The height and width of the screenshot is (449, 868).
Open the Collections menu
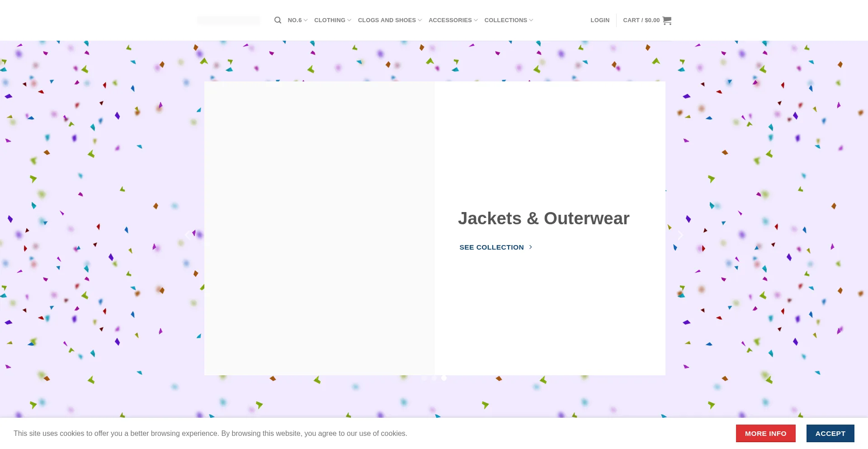pos(509,20)
